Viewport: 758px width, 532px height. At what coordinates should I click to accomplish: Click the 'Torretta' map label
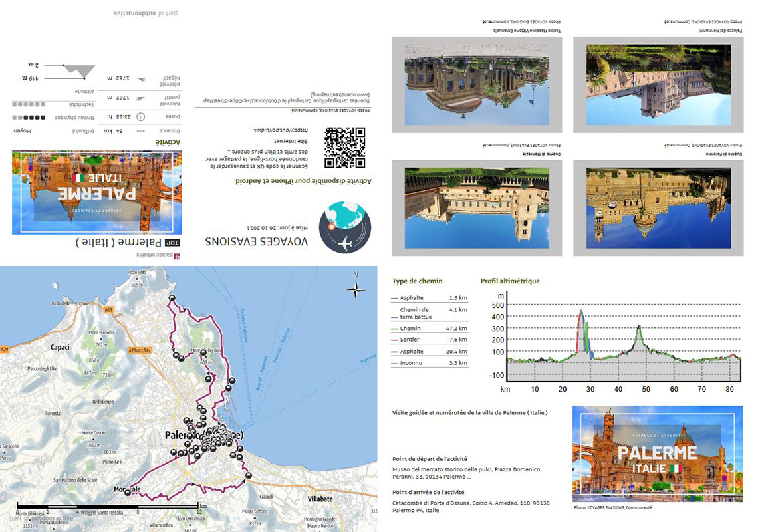[53, 413]
